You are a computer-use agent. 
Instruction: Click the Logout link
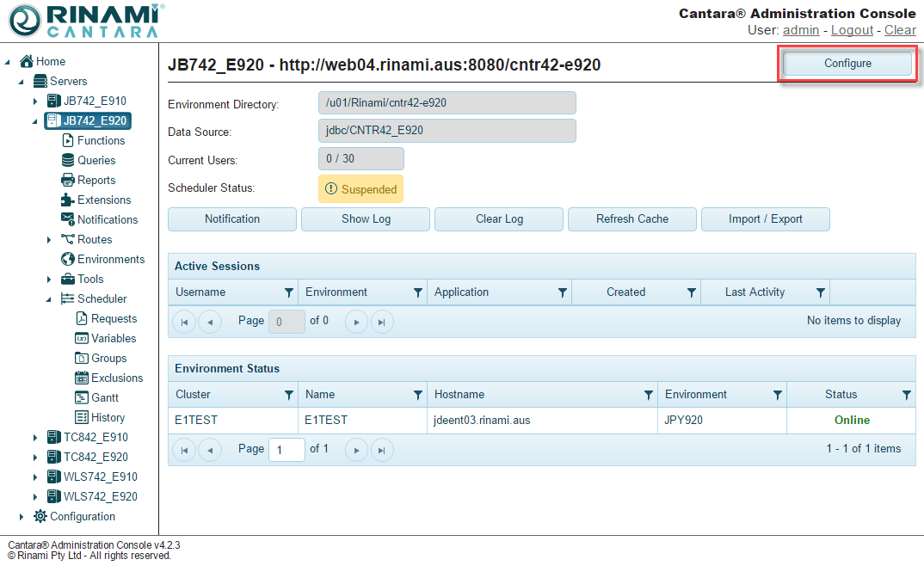852,30
